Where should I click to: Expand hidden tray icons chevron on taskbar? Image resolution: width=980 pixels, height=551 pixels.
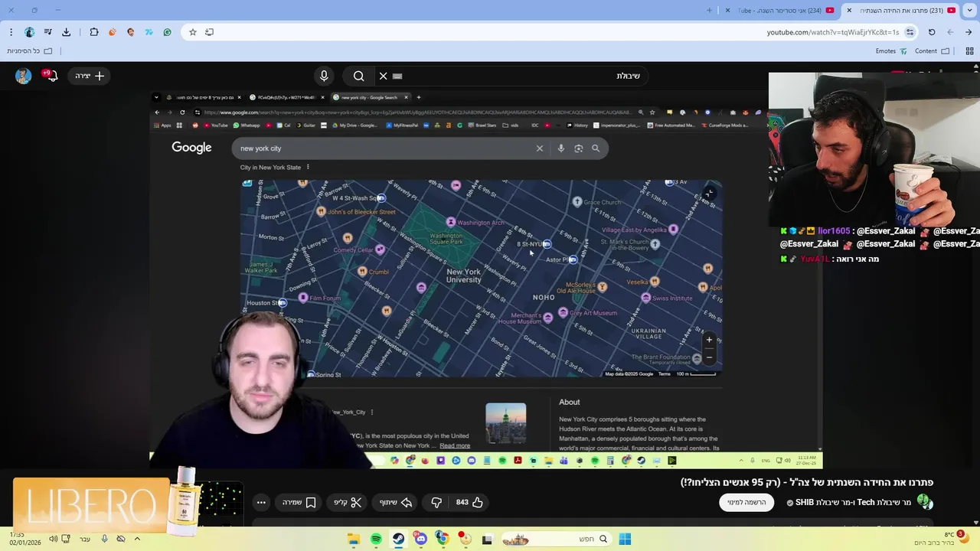pyautogui.click(x=137, y=539)
